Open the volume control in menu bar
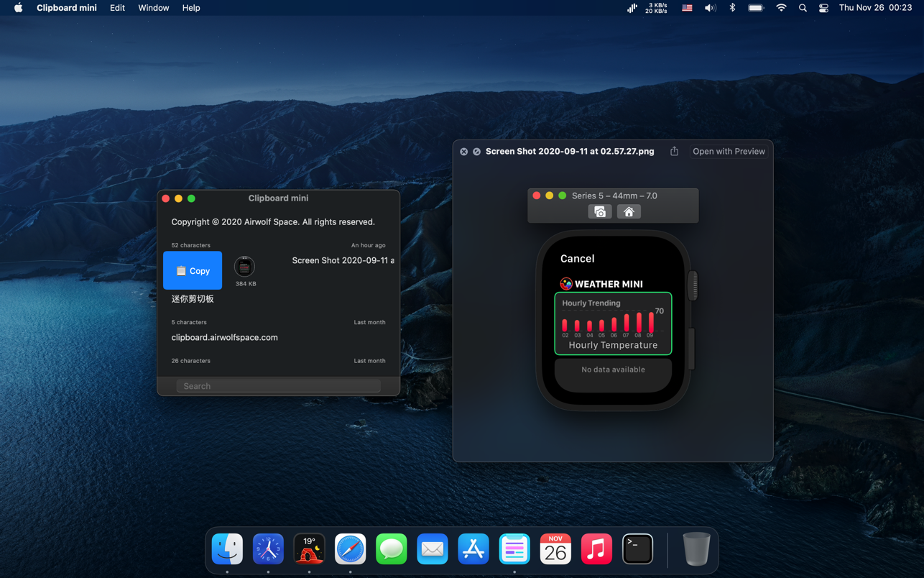This screenshot has width=924, height=578. click(710, 8)
